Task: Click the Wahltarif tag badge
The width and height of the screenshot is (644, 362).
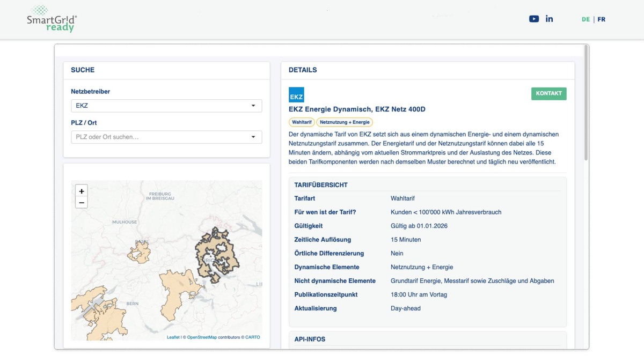Action: 302,122
